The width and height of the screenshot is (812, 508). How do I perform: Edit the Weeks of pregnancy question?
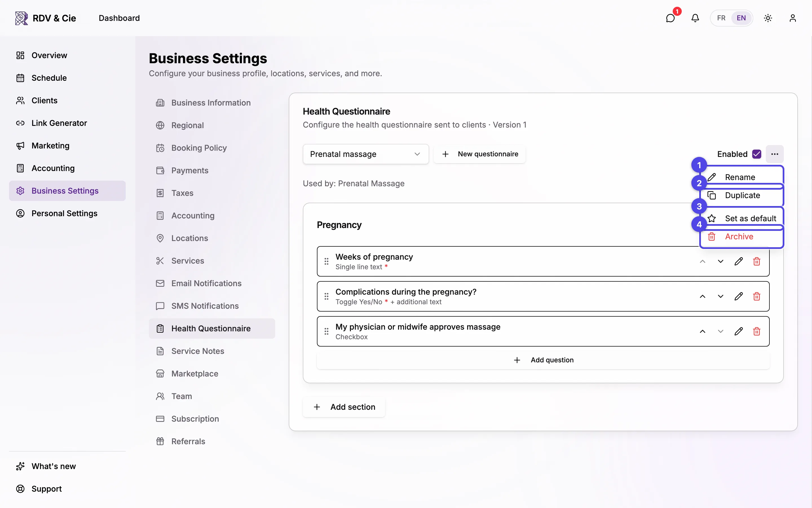(738, 261)
